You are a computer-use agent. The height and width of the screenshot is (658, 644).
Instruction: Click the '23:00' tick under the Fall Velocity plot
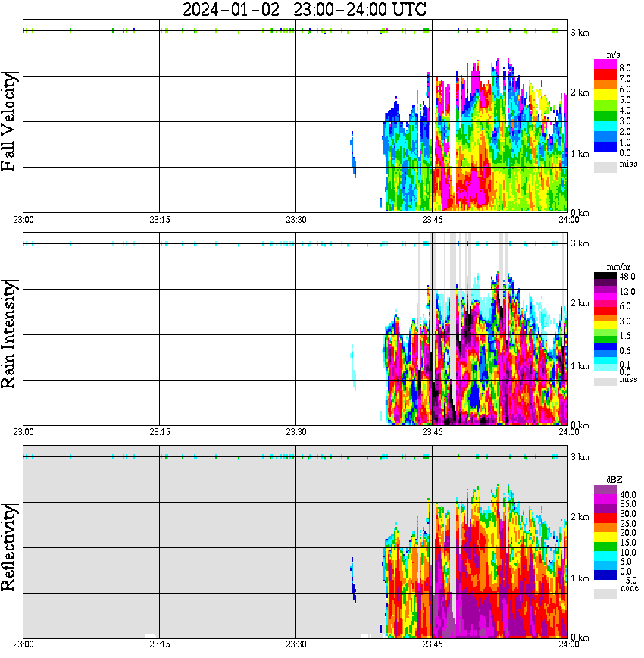23,220
